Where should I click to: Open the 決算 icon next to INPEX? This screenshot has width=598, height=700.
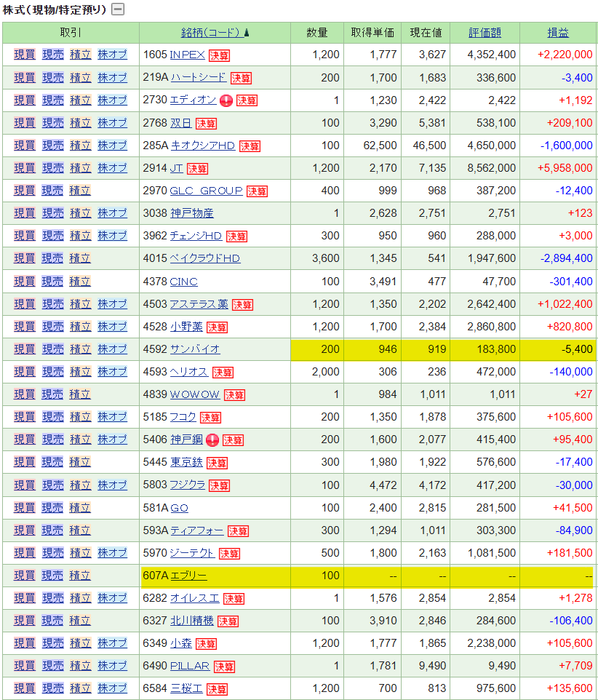(219, 55)
